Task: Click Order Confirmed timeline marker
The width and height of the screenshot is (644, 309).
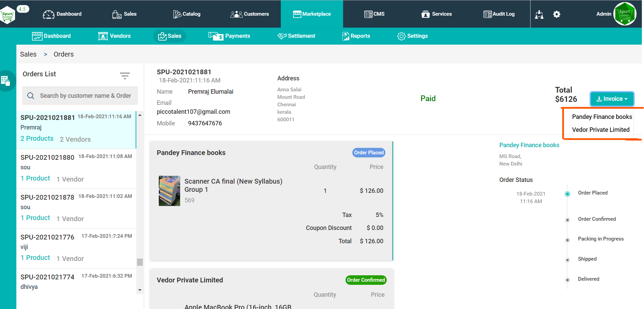Action: tap(567, 220)
